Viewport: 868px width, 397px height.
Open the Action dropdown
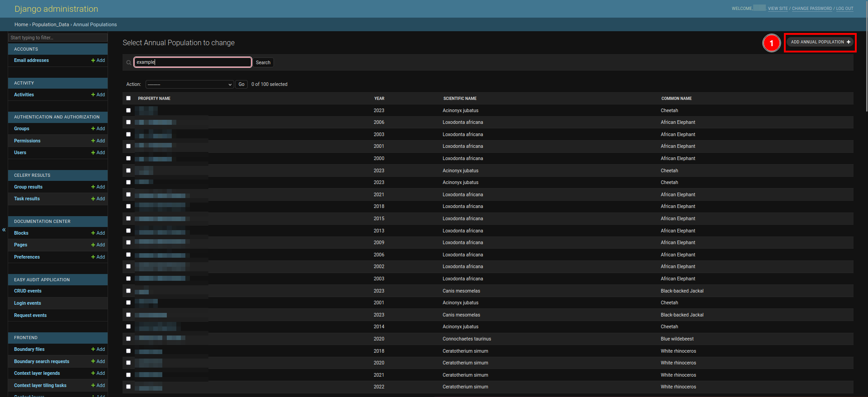point(190,85)
